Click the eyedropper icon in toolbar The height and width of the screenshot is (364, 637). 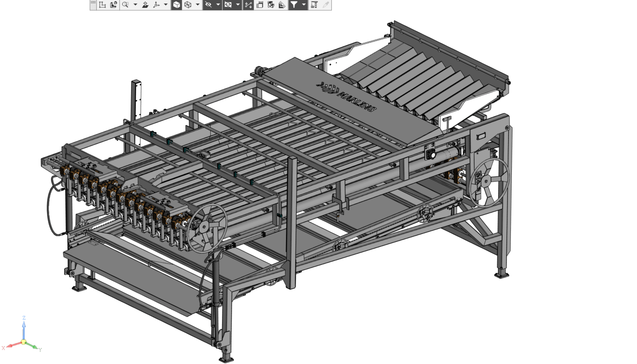[x=326, y=5]
